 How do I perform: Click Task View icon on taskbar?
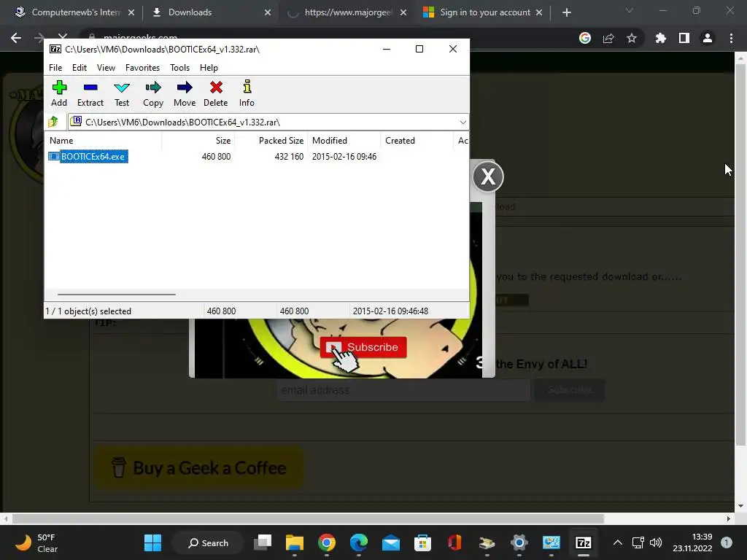pos(263,542)
